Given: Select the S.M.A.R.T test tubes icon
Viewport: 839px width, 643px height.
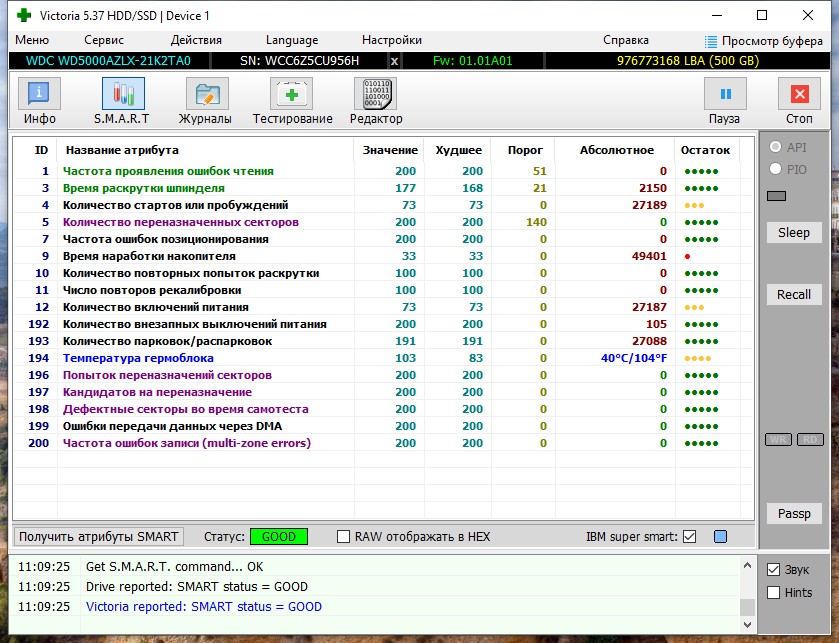Looking at the screenshot, I should point(123,94).
